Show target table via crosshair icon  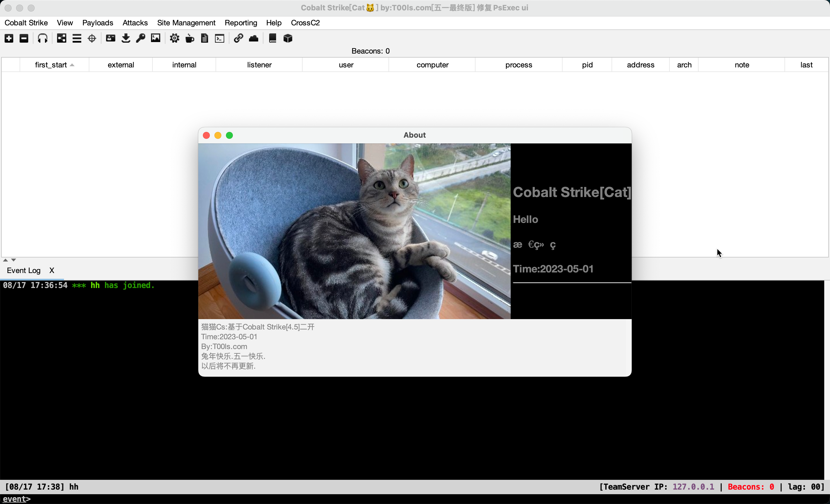coord(92,38)
